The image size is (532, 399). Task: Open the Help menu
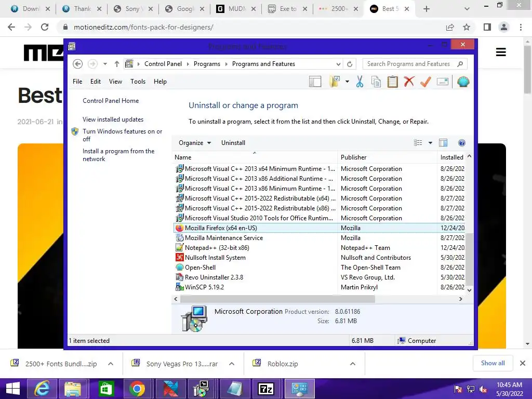160,82
